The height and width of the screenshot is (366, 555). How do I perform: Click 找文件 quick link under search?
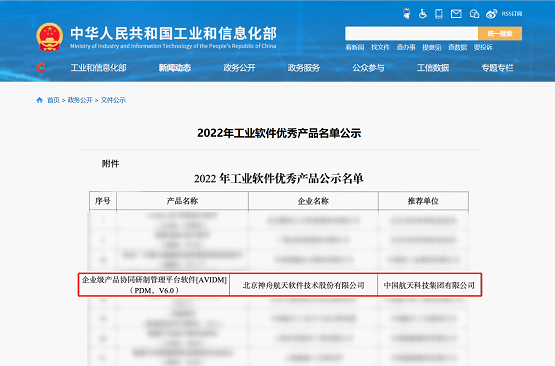[381, 47]
